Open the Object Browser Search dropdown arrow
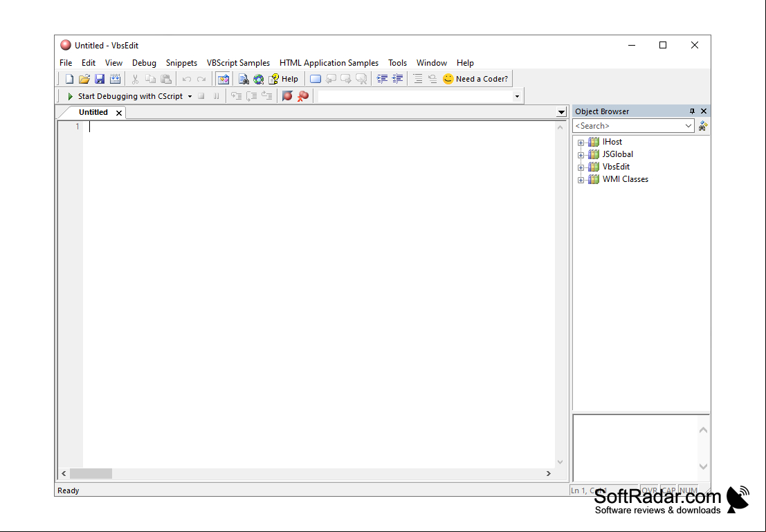The width and height of the screenshot is (766, 532). click(689, 126)
